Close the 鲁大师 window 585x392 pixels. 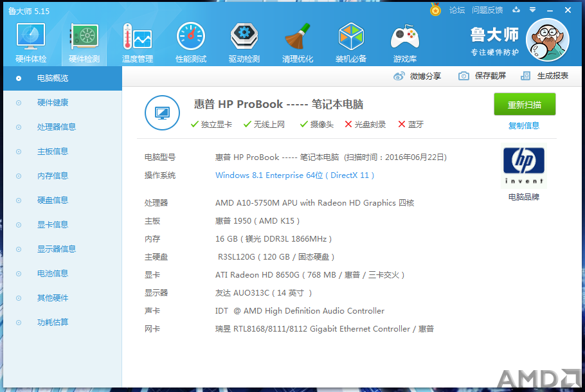(568, 10)
